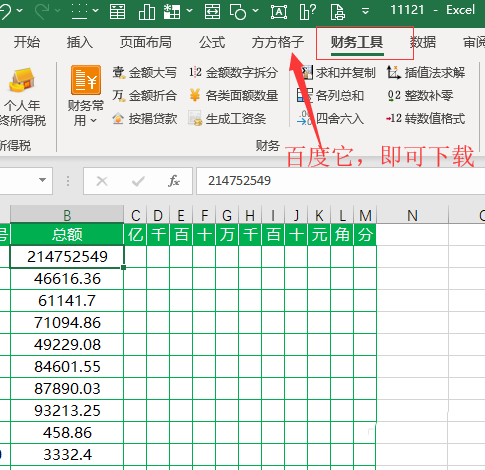This screenshot has height=470, width=485.
Task: Click the 元 header cell
Action: [x=319, y=234]
